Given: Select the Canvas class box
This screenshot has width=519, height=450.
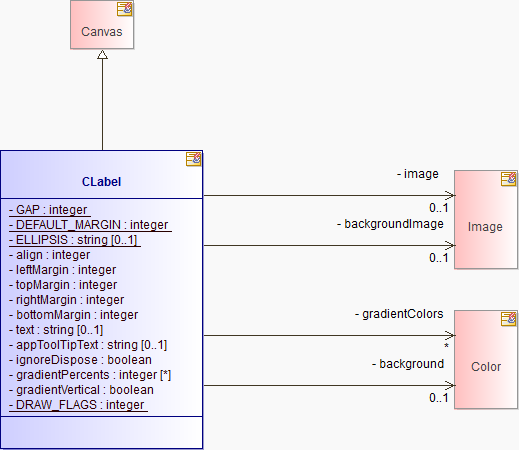Looking at the screenshot, I should coord(102,25).
